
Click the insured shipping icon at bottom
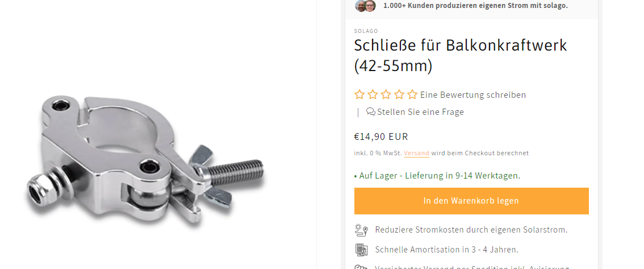pyautogui.click(x=361, y=267)
